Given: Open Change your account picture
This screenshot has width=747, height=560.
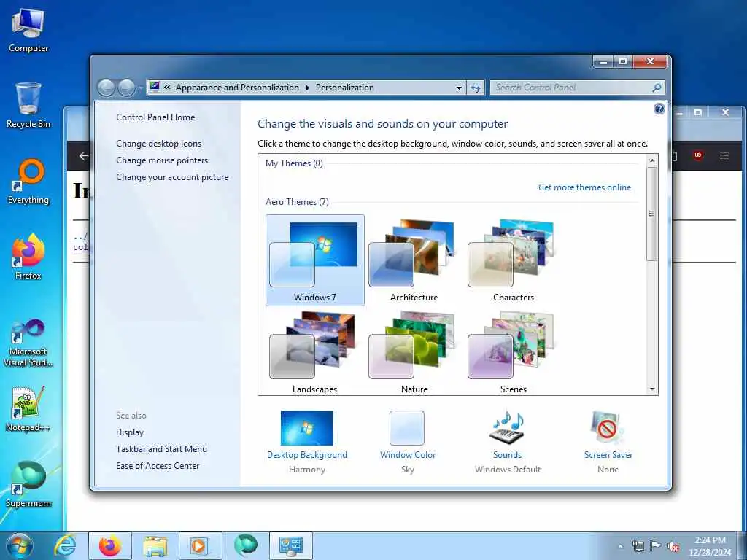Looking at the screenshot, I should click(x=172, y=177).
